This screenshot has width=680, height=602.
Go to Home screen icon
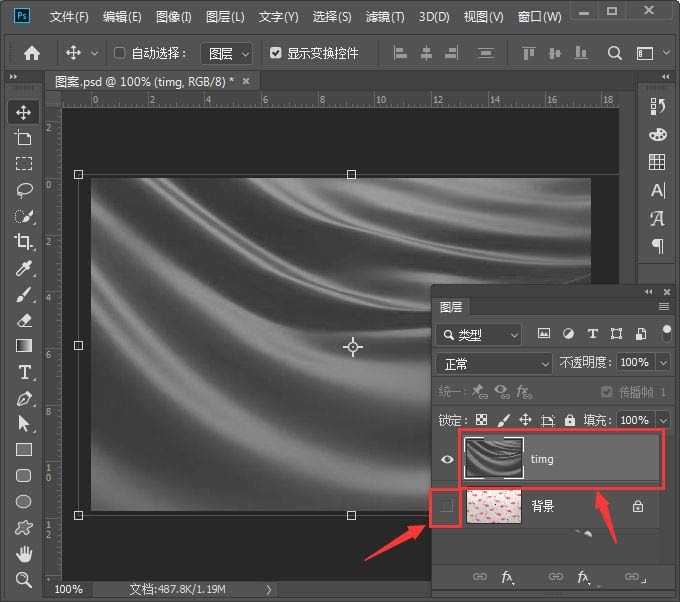click(x=32, y=53)
